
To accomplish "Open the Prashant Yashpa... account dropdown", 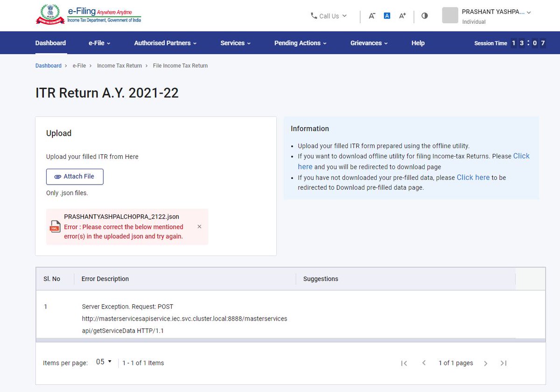I will click(x=497, y=12).
